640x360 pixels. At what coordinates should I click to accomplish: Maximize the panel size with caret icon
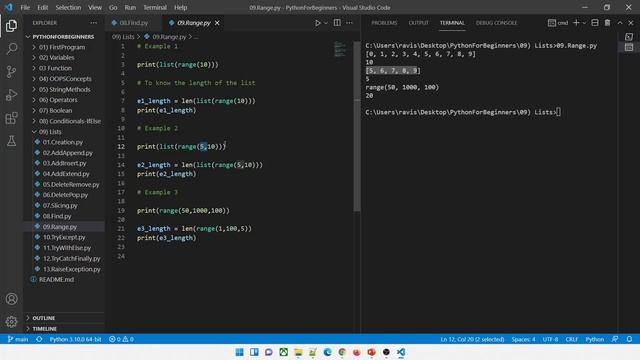pyautogui.click(x=620, y=23)
